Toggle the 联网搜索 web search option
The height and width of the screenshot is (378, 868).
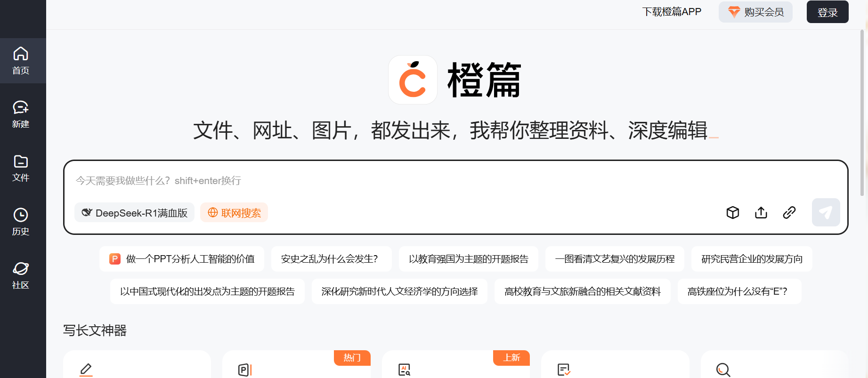point(234,212)
